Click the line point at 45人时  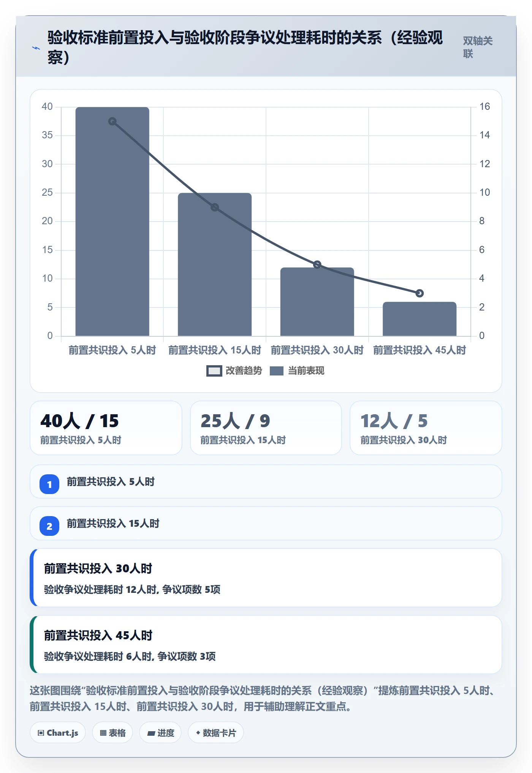click(420, 293)
